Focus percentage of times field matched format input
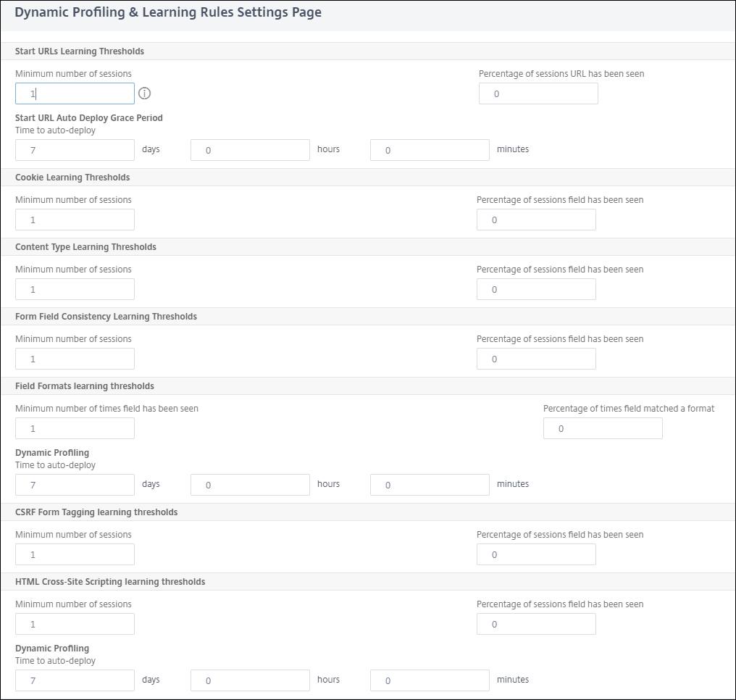Viewport: 736px width, 700px height. (x=603, y=428)
